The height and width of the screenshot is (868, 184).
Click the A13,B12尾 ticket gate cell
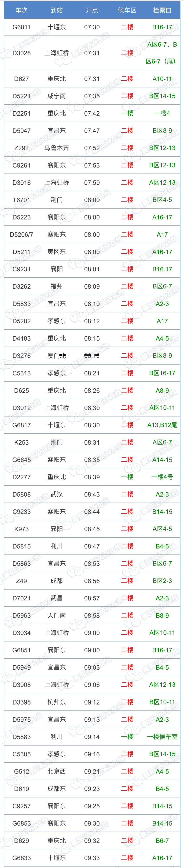[162, 425]
